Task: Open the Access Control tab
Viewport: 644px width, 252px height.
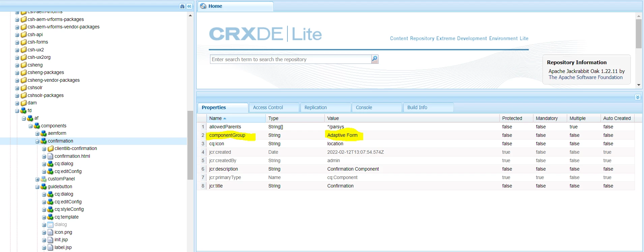Action: click(274, 107)
